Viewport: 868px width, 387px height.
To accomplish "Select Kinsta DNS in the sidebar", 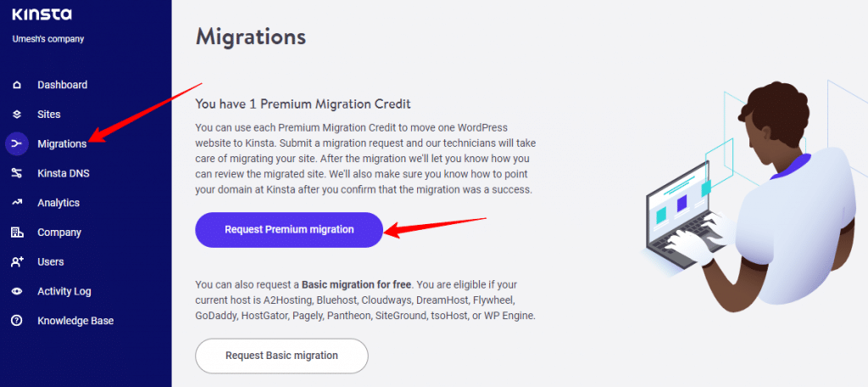I will [x=63, y=173].
